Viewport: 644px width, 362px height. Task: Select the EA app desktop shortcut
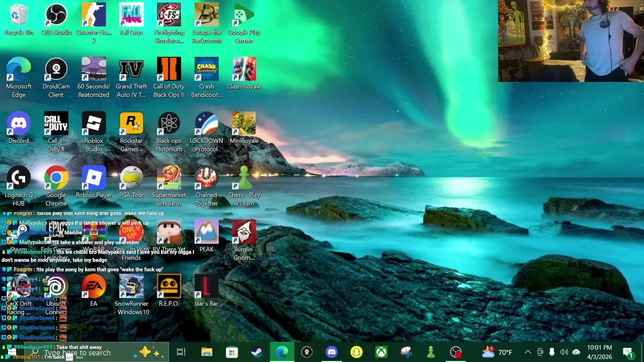tap(94, 291)
